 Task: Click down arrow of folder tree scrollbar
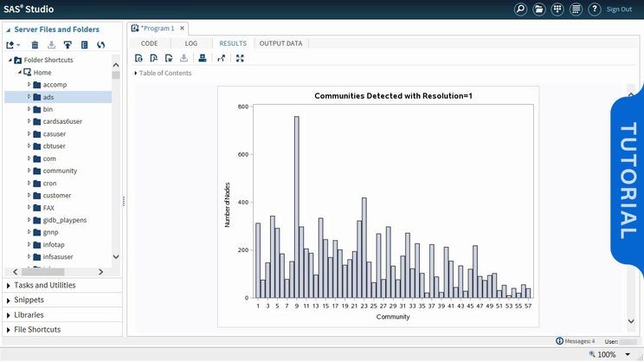(x=116, y=257)
